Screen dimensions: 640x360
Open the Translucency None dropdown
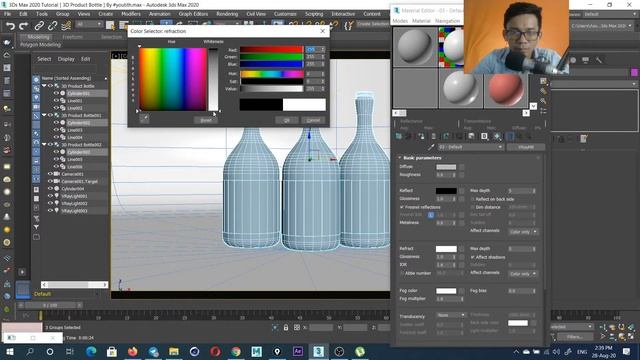click(x=451, y=315)
